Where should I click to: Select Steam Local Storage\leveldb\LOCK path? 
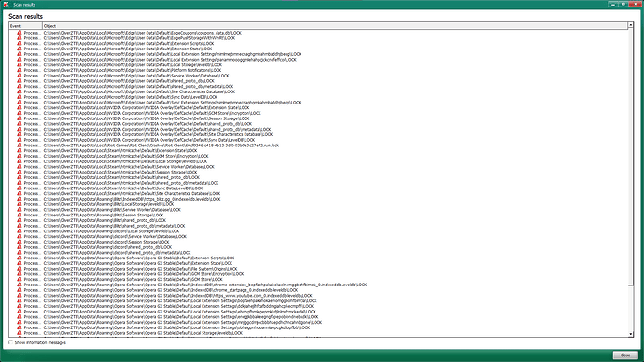[125, 161]
